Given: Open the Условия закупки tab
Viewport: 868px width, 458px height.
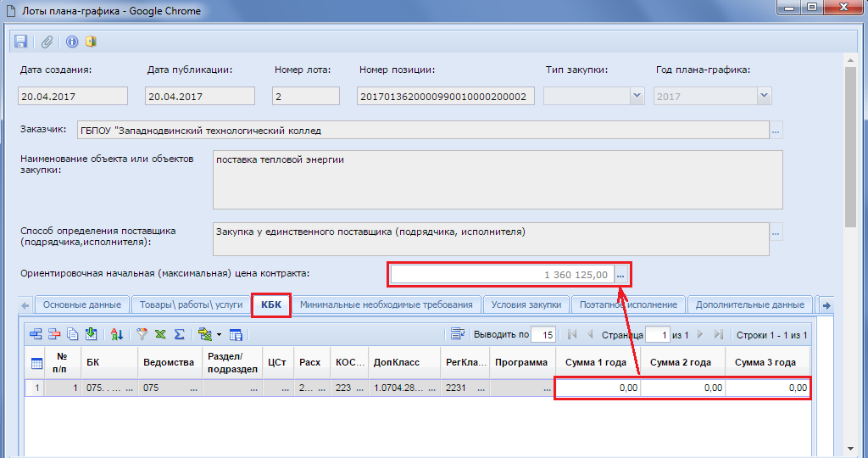Looking at the screenshot, I should (526, 304).
